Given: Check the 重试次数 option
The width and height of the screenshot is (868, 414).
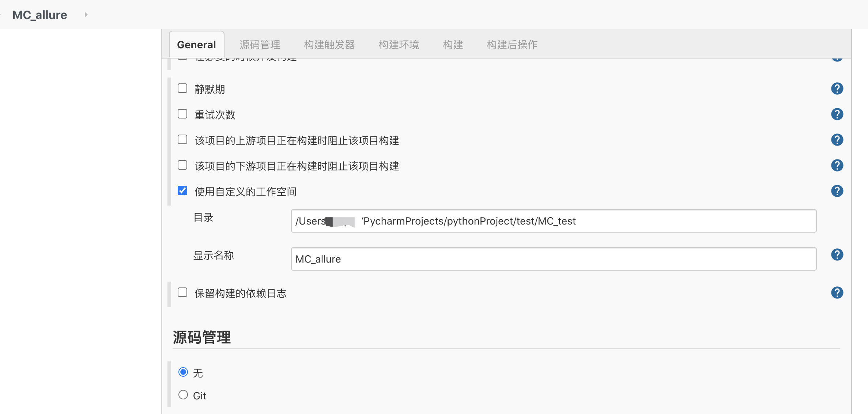Looking at the screenshot, I should pos(182,114).
